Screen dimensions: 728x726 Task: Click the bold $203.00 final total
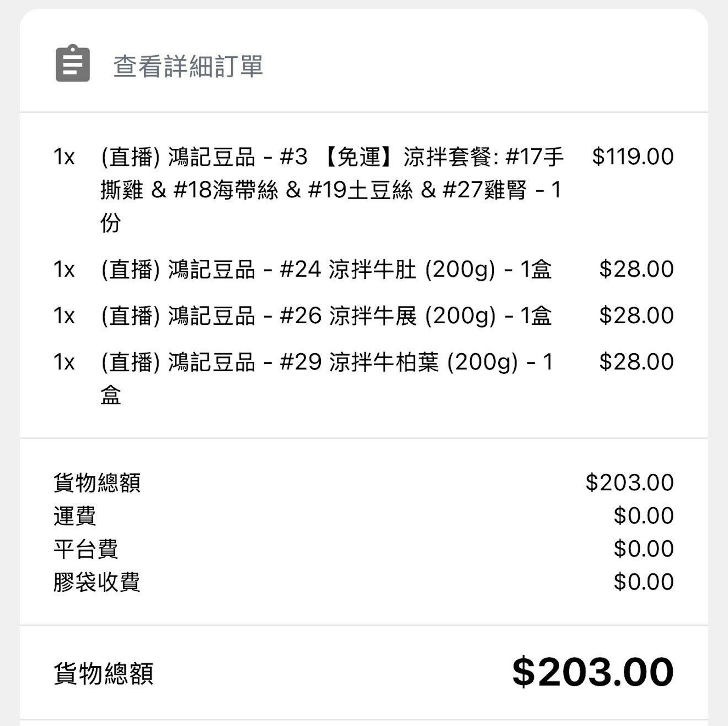[593, 673]
